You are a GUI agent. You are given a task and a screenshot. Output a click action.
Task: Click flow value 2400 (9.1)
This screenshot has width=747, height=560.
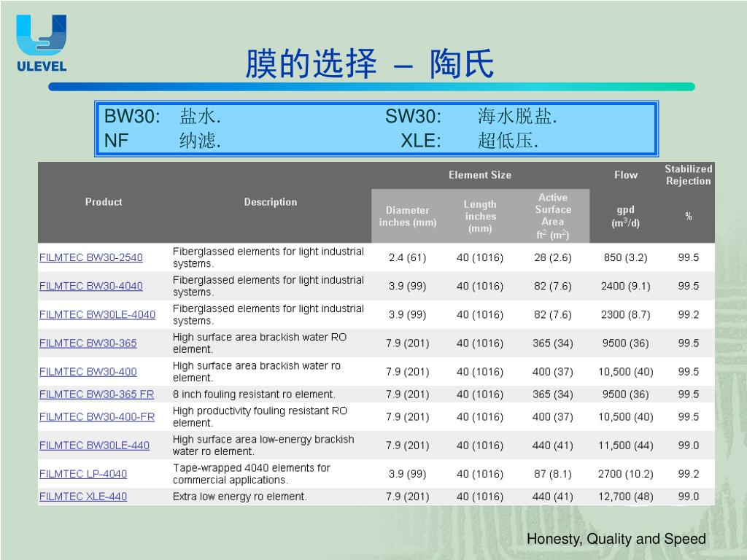625,286
